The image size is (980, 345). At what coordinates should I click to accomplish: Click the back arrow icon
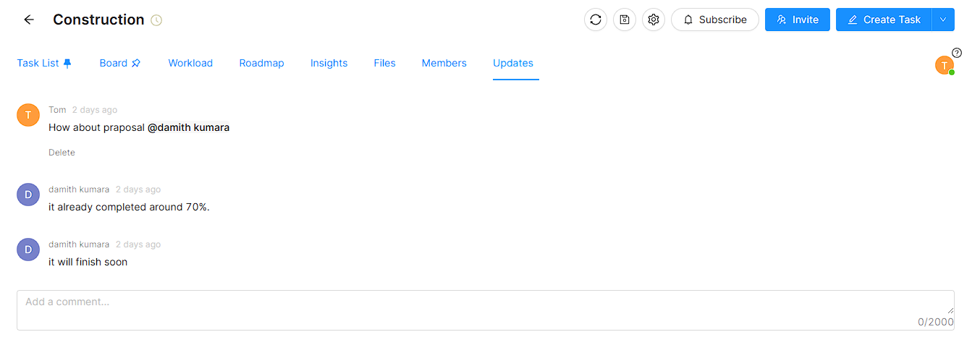click(29, 20)
